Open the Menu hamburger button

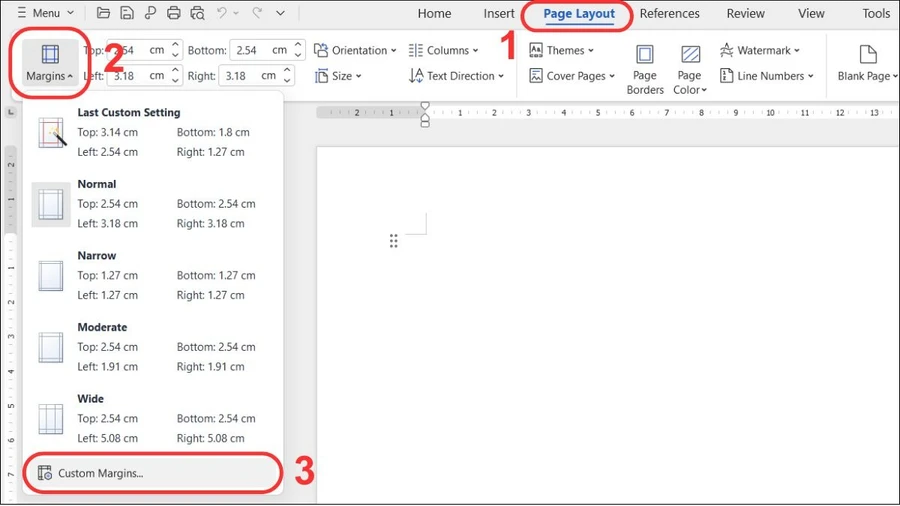point(45,13)
